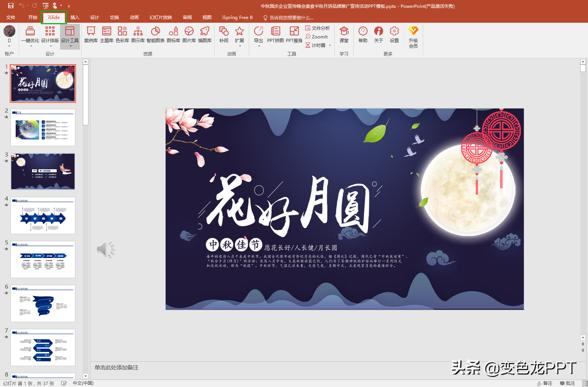Expand the account dropdown arrow
588x387 pixels.
click(x=9, y=46)
